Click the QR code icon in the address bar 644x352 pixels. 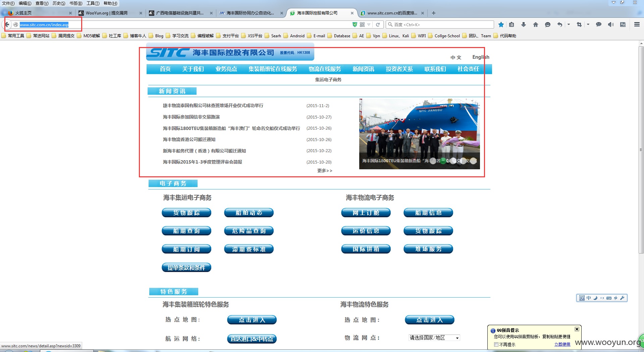pyautogui.click(x=362, y=25)
